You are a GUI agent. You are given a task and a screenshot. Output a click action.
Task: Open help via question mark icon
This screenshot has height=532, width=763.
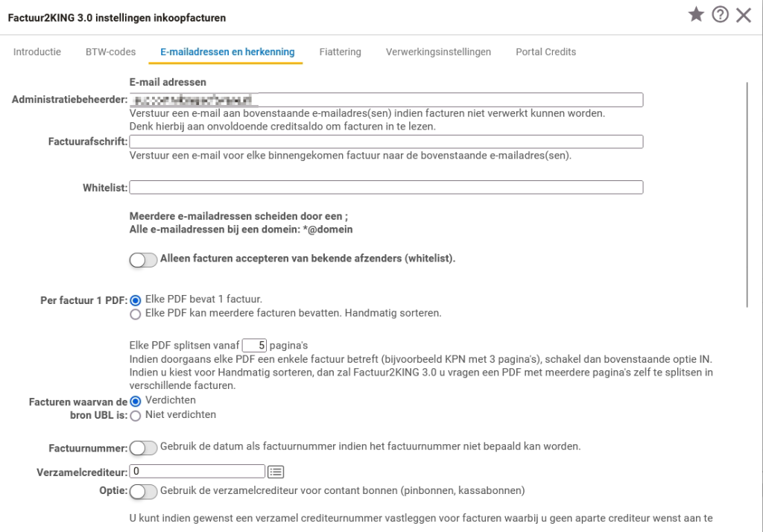[x=720, y=15]
